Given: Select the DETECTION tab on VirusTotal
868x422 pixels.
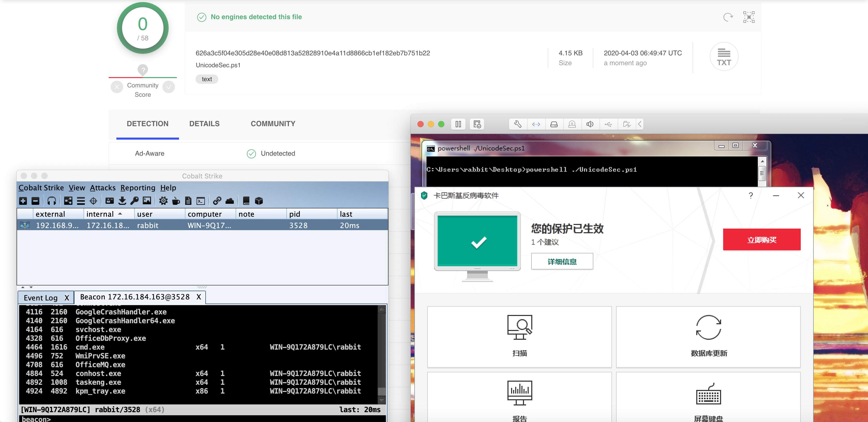Looking at the screenshot, I should [148, 124].
